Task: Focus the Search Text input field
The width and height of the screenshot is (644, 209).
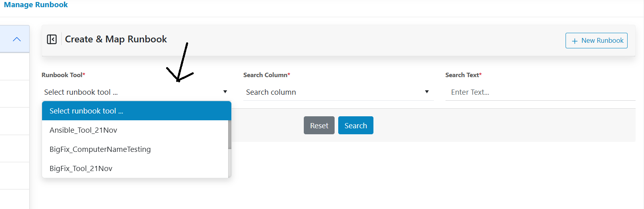Action: [x=540, y=92]
